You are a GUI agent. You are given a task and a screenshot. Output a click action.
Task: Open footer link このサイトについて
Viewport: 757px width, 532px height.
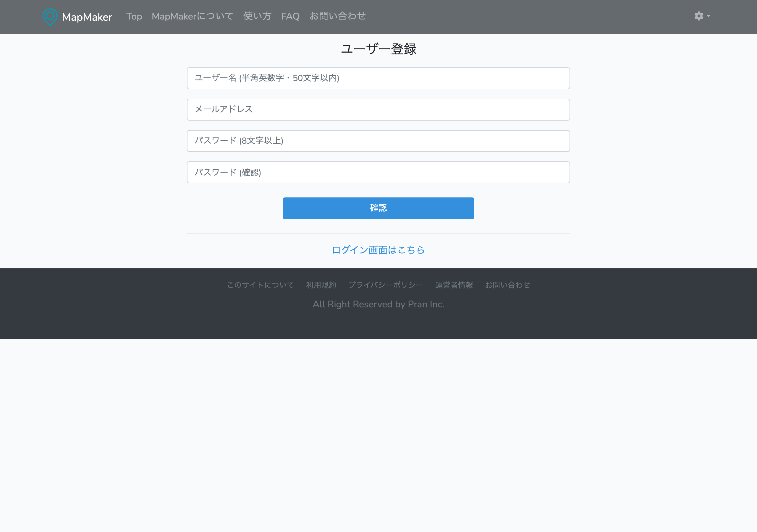click(260, 285)
